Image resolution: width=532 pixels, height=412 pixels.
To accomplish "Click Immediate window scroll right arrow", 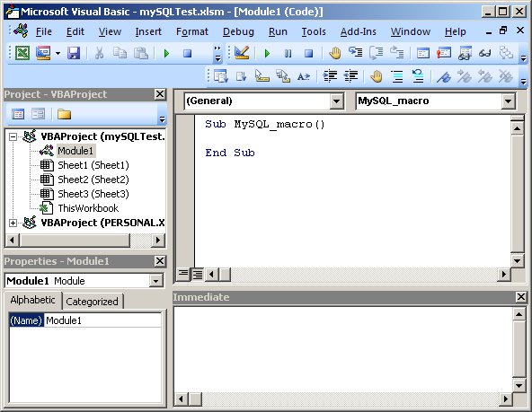I will tap(505, 399).
